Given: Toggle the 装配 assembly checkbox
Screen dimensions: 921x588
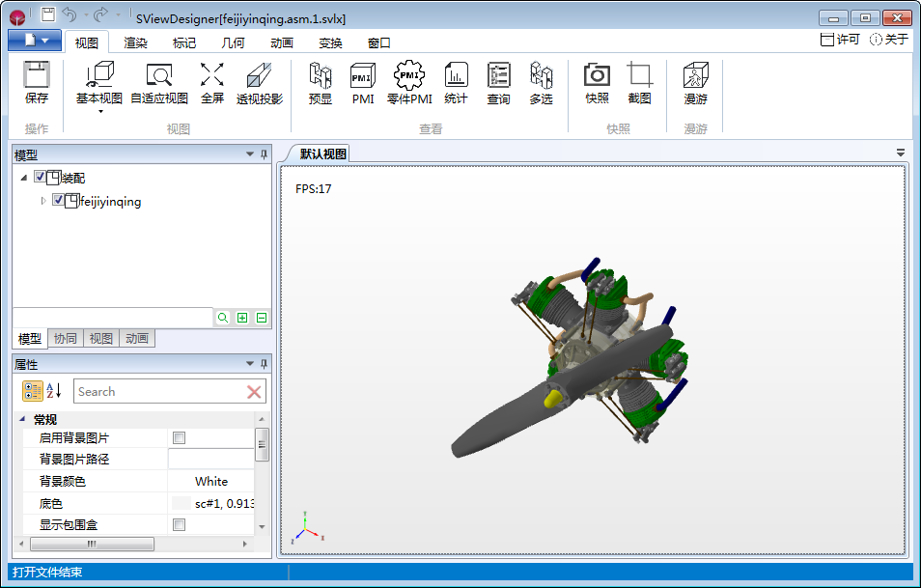Looking at the screenshot, I should [40, 177].
